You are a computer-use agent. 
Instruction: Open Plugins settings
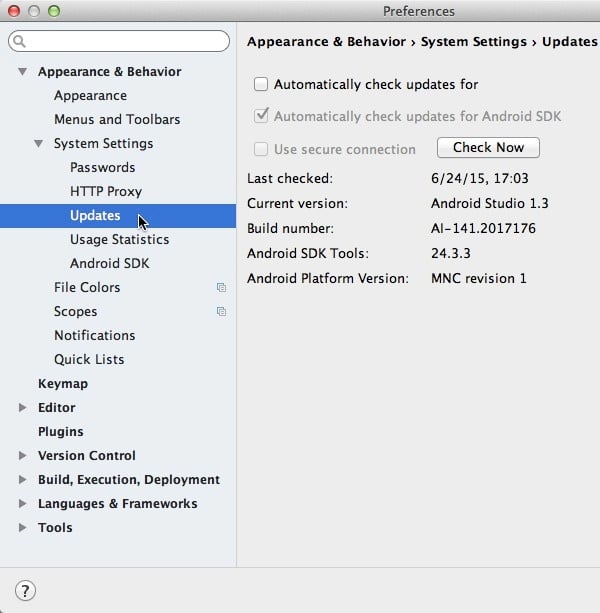click(x=61, y=432)
